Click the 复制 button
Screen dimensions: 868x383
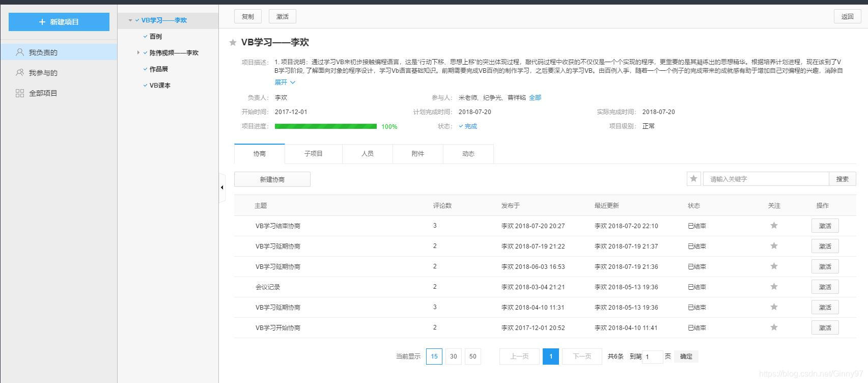point(248,16)
